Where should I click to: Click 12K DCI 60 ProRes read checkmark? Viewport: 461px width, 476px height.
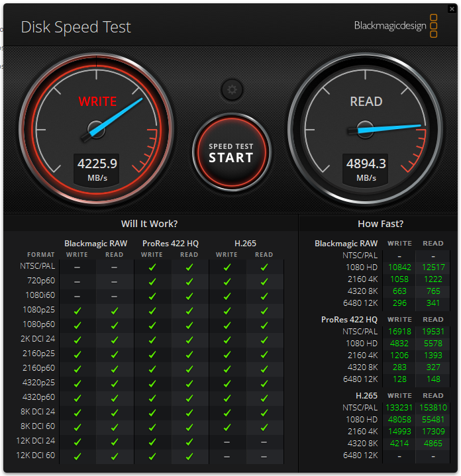(189, 456)
